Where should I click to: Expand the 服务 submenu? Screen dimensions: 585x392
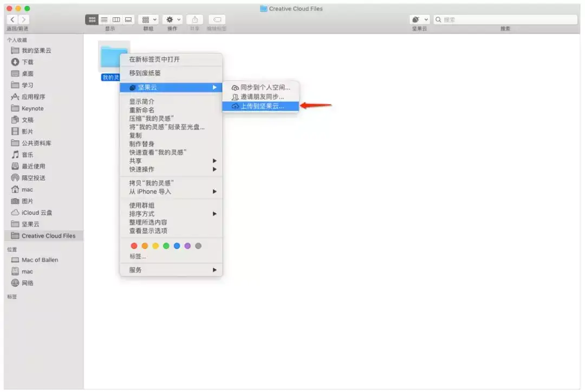tap(171, 270)
